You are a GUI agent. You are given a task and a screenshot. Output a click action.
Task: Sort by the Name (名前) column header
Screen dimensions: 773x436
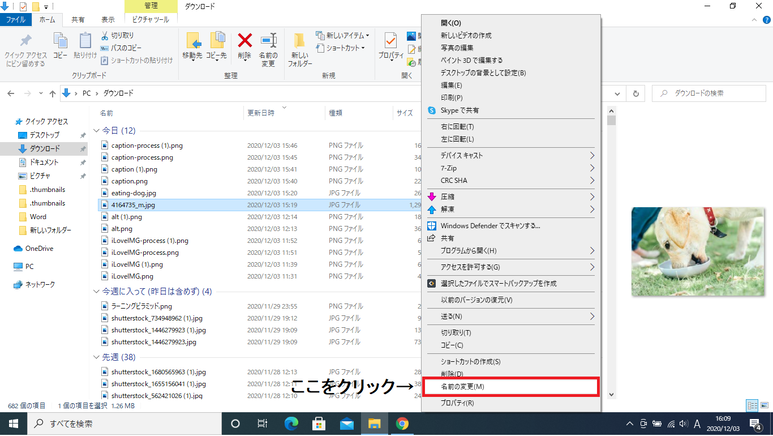pos(107,113)
